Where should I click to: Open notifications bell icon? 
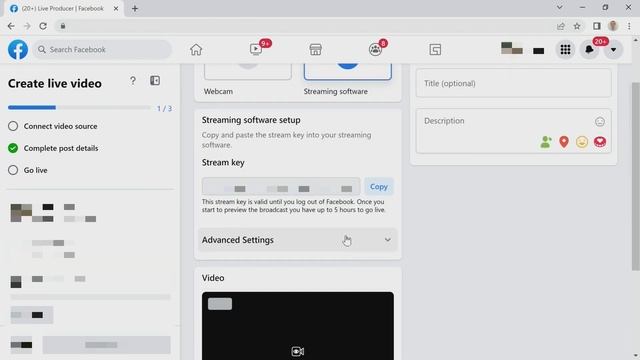[x=589, y=49]
